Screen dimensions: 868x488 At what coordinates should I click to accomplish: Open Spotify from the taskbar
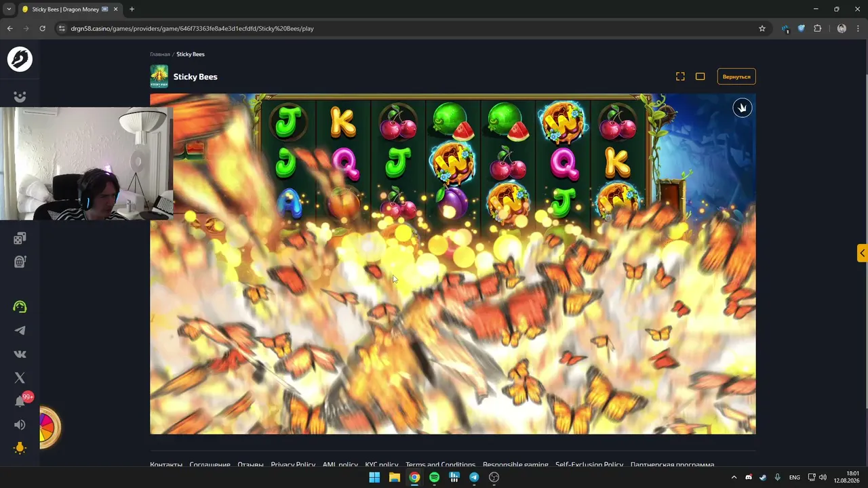point(434,477)
